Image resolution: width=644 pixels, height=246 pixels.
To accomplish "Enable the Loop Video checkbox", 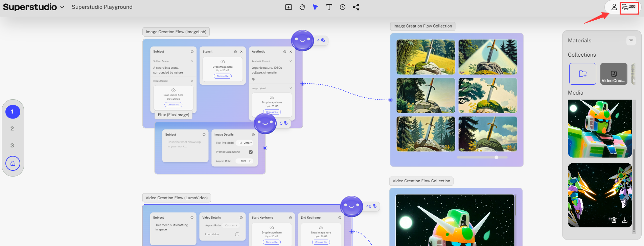I will coord(237,234).
